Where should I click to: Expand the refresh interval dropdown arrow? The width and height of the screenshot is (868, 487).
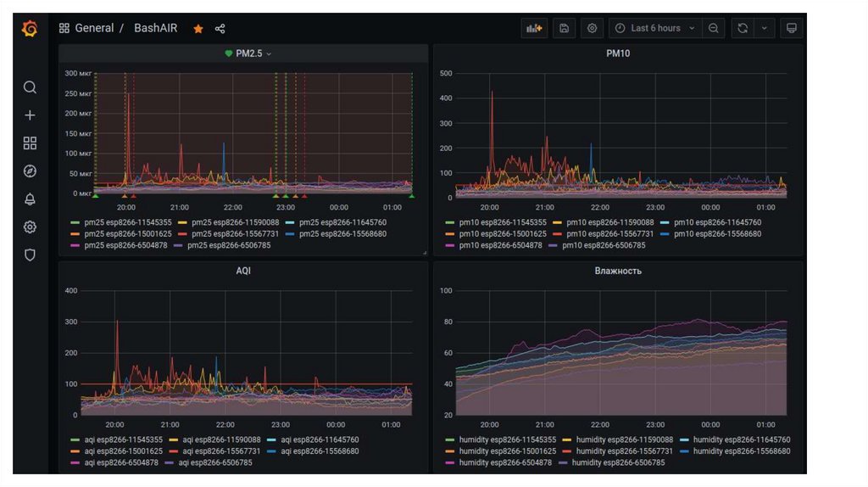coord(764,28)
